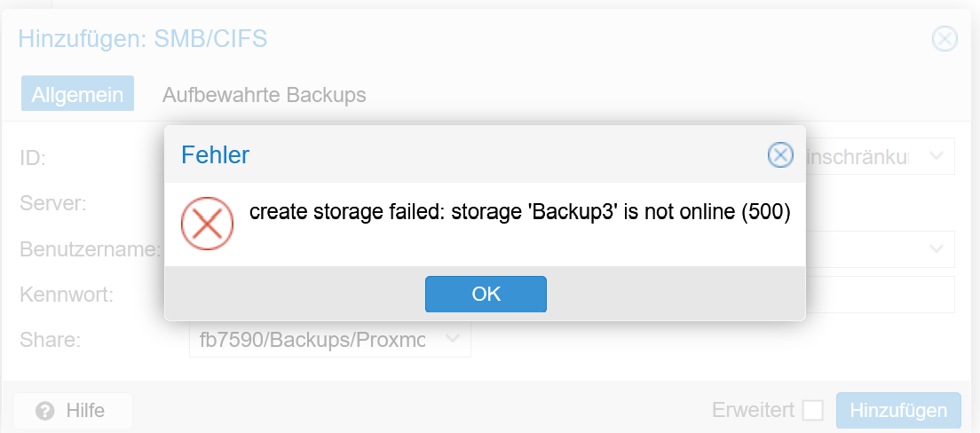Click the Hinzufügen button
The width and height of the screenshot is (980, 433).
tap(898, 411)
